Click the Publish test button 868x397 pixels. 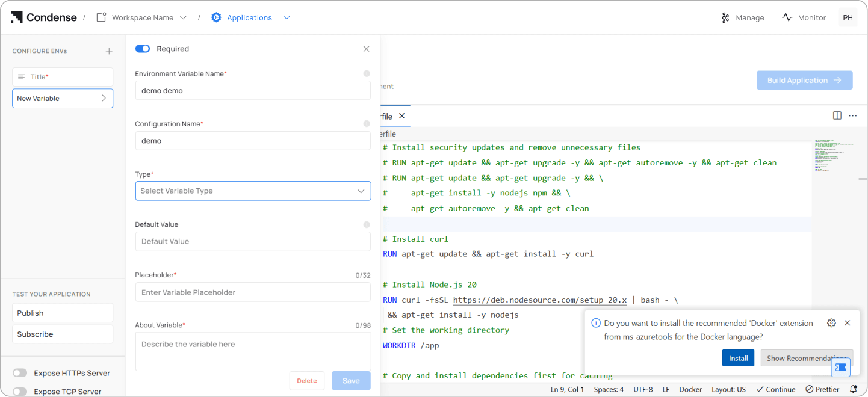tap(63, 313)
